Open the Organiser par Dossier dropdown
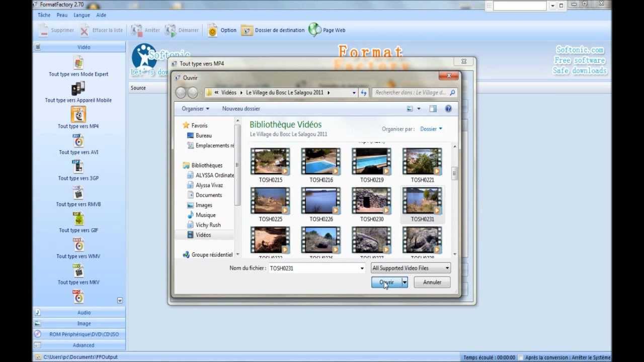Screen dimensions: 644x362 431,129
